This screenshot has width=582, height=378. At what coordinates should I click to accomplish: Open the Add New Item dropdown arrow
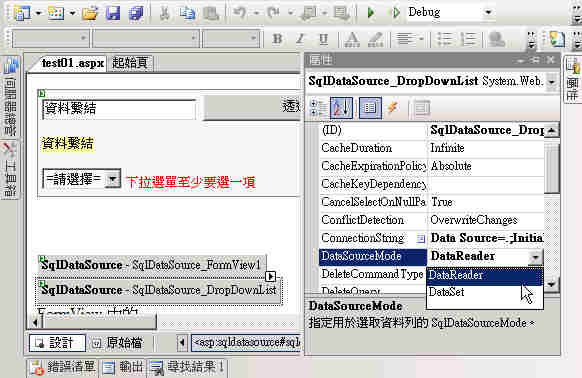72,13
